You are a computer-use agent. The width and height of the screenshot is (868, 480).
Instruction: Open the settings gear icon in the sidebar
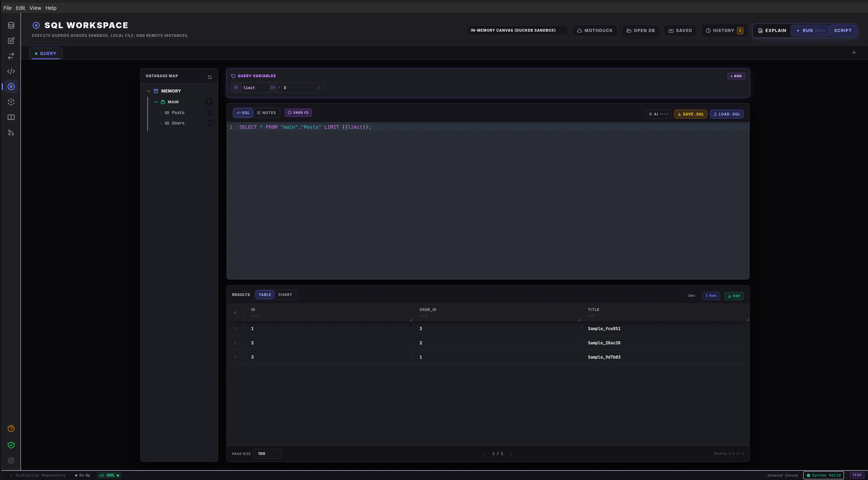point(11,461)
